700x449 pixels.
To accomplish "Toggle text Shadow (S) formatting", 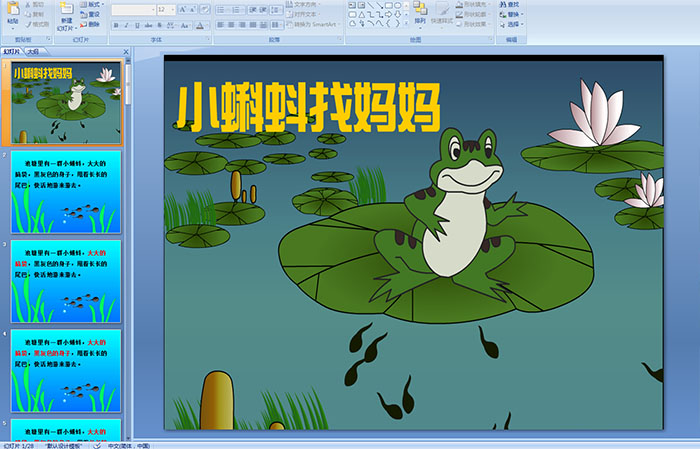I will coord(159,25).
